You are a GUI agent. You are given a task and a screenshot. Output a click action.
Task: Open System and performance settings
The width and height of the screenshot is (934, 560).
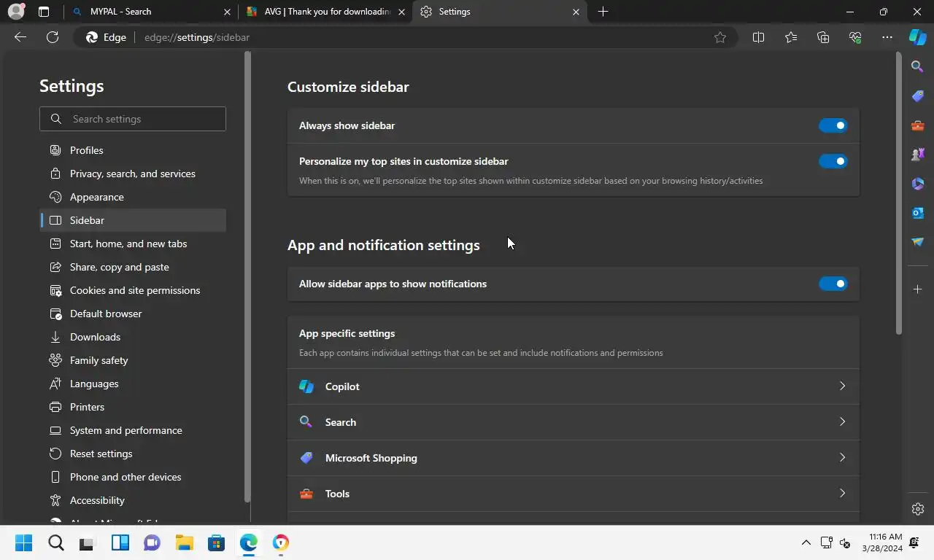coord(133,430)
